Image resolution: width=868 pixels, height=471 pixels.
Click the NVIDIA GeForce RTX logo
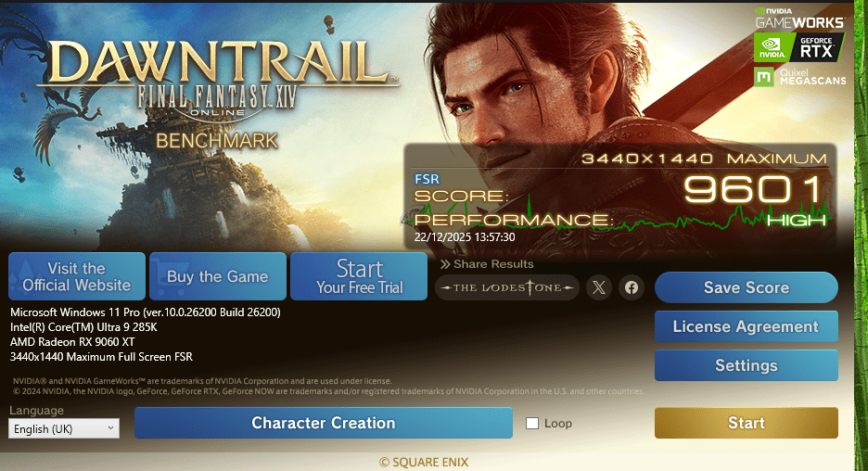pos(798,47)
